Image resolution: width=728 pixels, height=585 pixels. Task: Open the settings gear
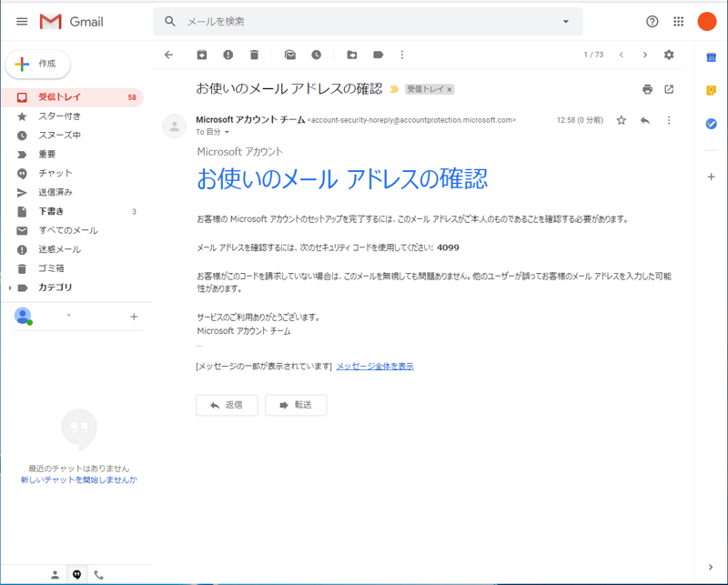[669, 55]
